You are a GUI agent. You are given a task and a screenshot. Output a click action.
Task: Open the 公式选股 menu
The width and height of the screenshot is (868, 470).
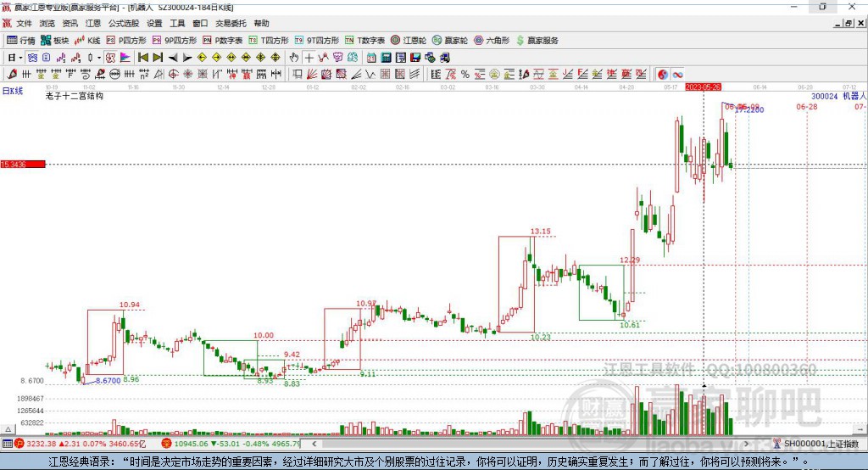pyautogui.click(x=124, y=23)
